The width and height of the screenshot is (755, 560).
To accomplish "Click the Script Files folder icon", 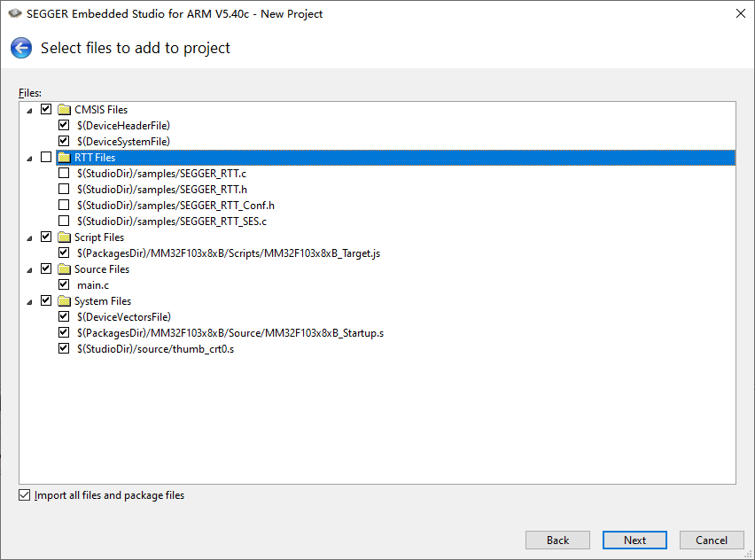I will 64,237.
